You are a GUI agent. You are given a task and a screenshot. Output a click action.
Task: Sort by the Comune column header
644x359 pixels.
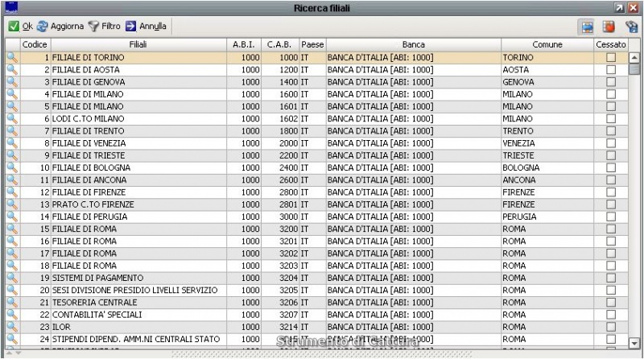coord(547,44)
